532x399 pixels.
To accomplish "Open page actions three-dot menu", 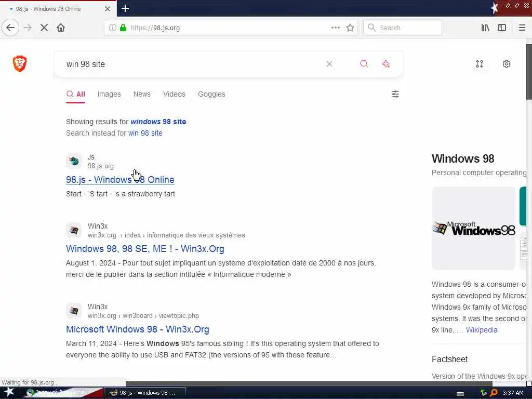I will click(x=335, y=28).
